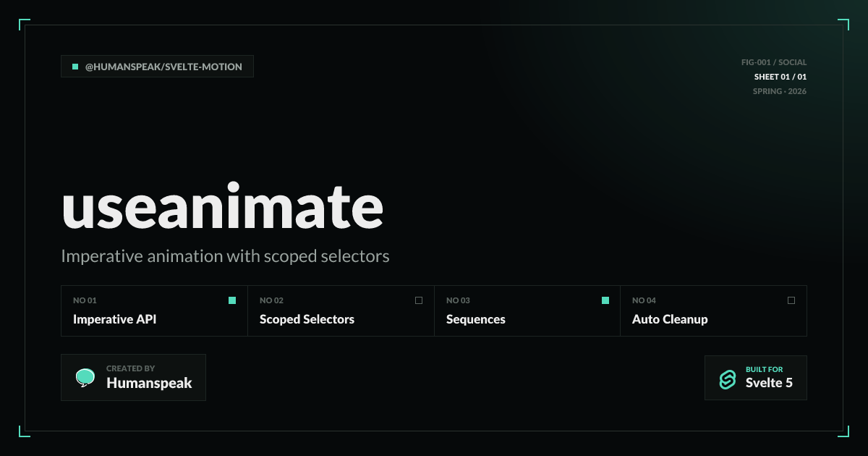The width and height of the screenshot is (868, 456).
Task: Click the "BUILT FOR" caption
Action: 764,369
